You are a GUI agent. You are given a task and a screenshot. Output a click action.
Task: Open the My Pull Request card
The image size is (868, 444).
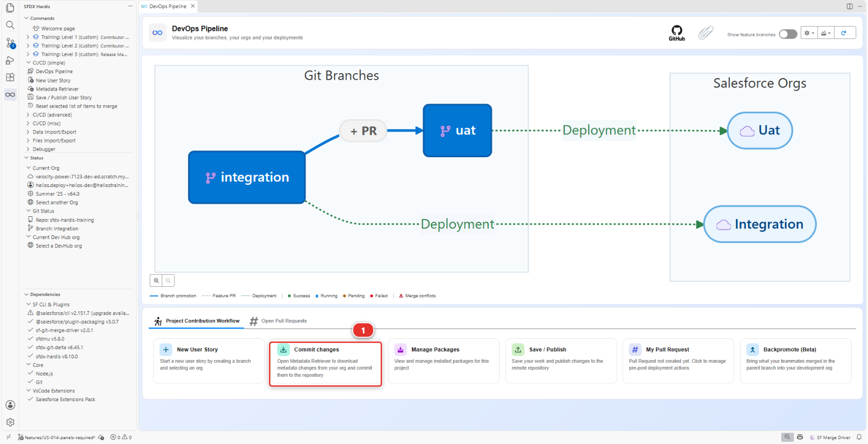click(x=678, y=361)
